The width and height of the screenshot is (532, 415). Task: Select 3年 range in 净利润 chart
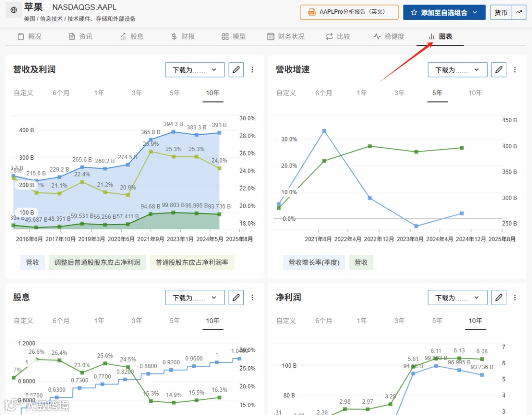click(x=399, y=320)
